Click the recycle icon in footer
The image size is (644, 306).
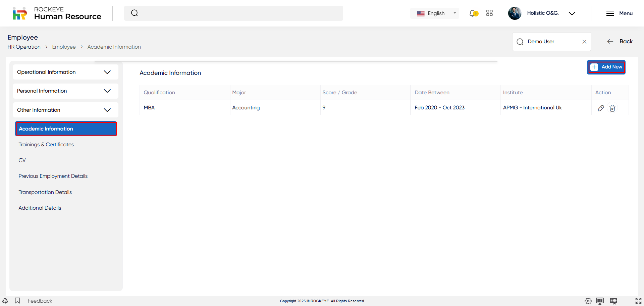coord(5,301)
